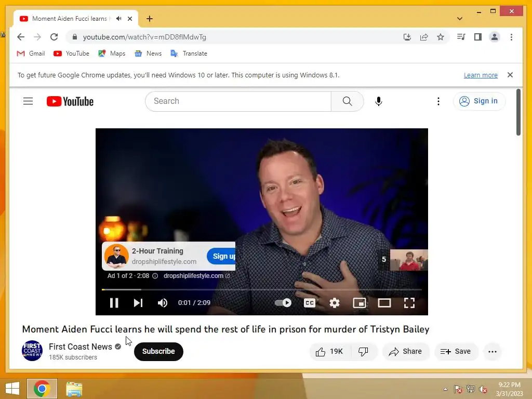
Task: Click the search magnifier button
Action: (x=347, y=101)
